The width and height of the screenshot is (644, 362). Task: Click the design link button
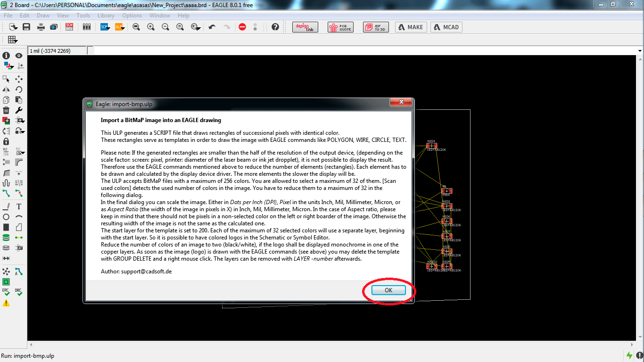305,27
